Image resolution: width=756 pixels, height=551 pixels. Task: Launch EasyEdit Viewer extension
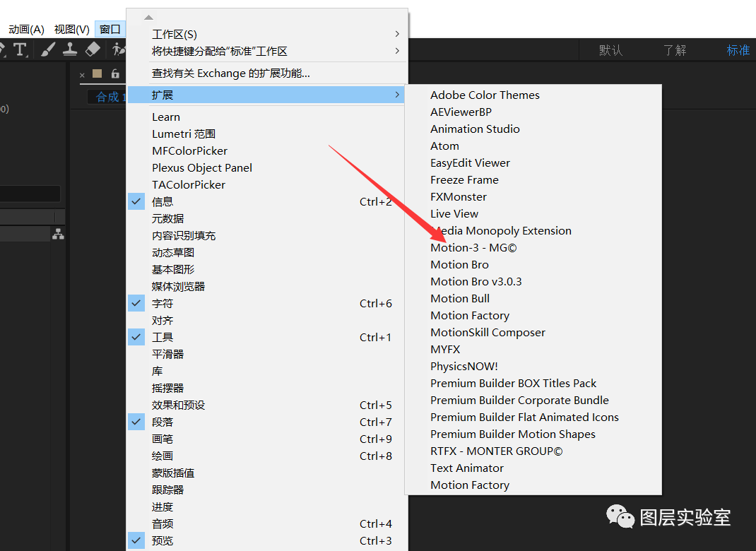533,163
